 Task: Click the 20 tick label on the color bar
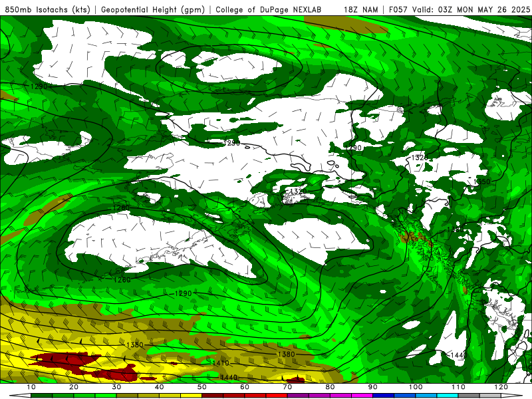click(74, 387)
